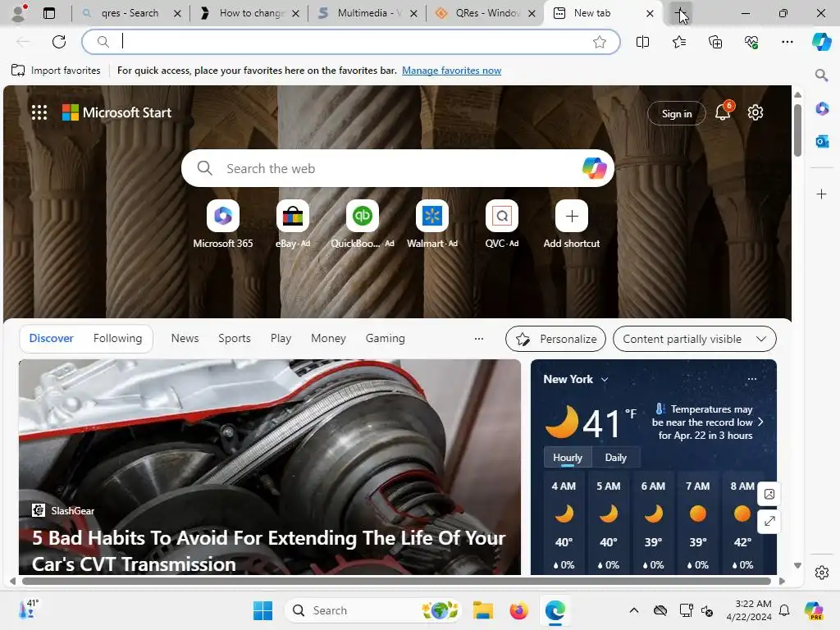Open Browser essentials heart icon
This screenshot has height=630, width=840.
click(751, 42)
